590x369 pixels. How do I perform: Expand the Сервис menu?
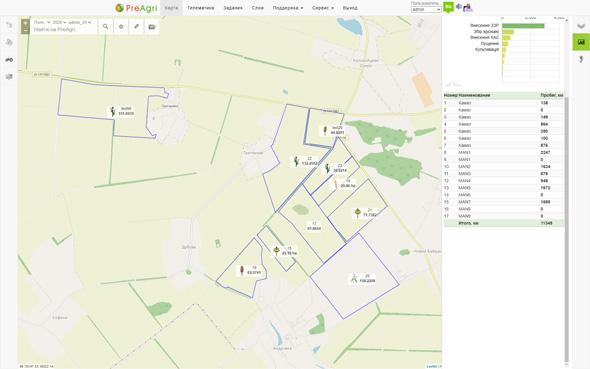[323, 8]
